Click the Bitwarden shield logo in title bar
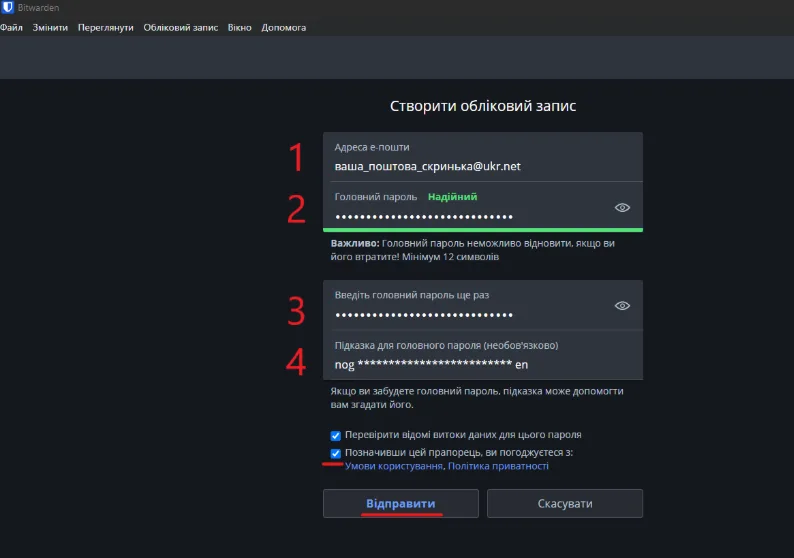 coord(8,8)
